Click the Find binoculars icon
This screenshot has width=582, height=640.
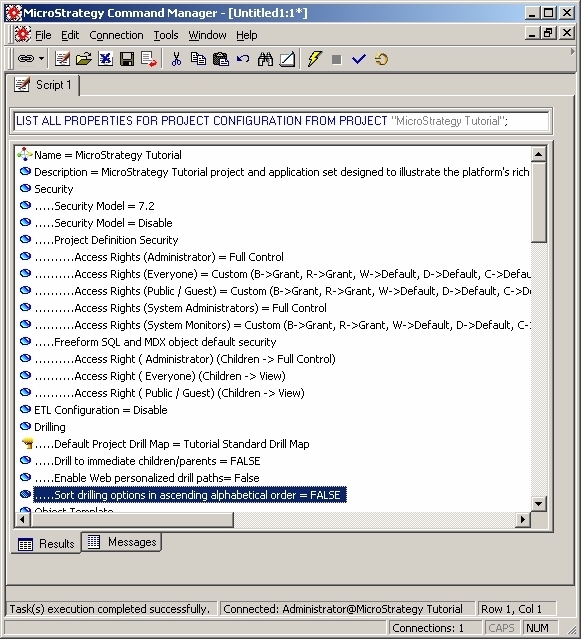click(265, 59)
